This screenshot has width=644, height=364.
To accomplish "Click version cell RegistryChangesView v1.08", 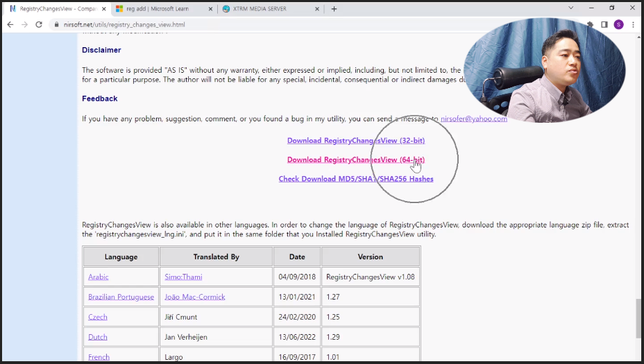I will (x=370, y=277).
